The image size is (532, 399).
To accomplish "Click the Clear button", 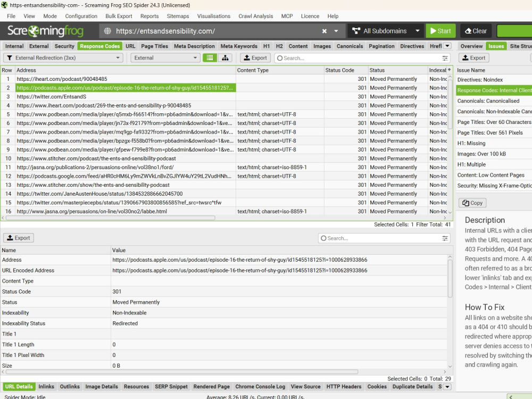I will point(476,31).
